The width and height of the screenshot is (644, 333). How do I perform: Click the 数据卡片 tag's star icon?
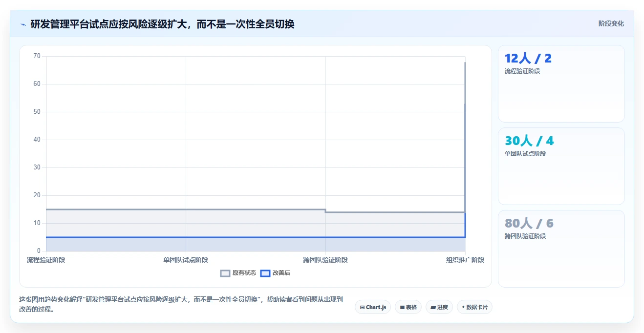tap(463, 307)
